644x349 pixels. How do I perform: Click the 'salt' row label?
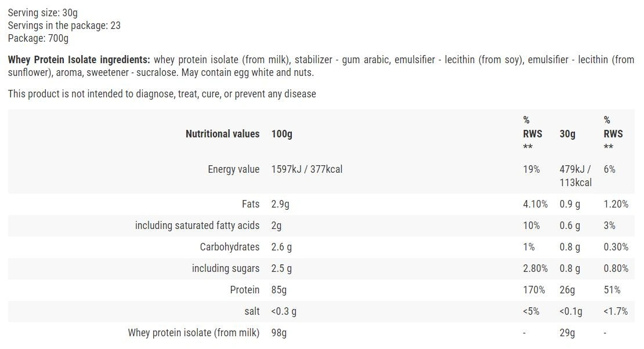(x=252, y=311)
